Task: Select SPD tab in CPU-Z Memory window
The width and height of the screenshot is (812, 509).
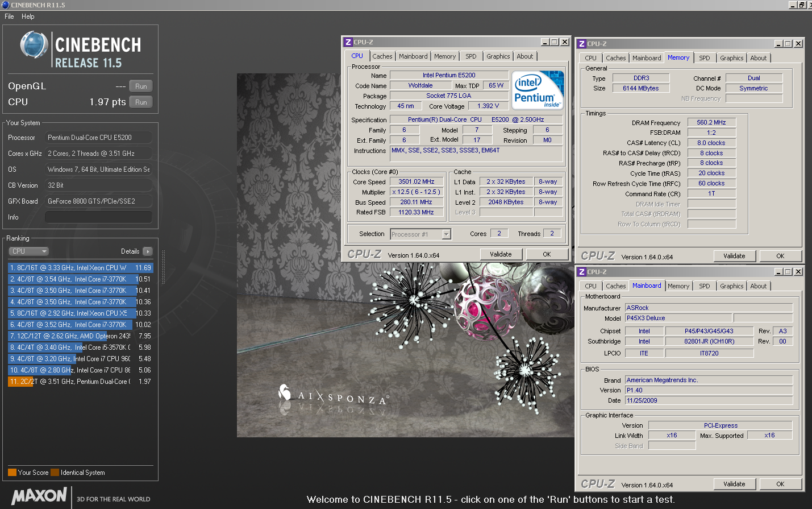Action: (x=705, y=58)
